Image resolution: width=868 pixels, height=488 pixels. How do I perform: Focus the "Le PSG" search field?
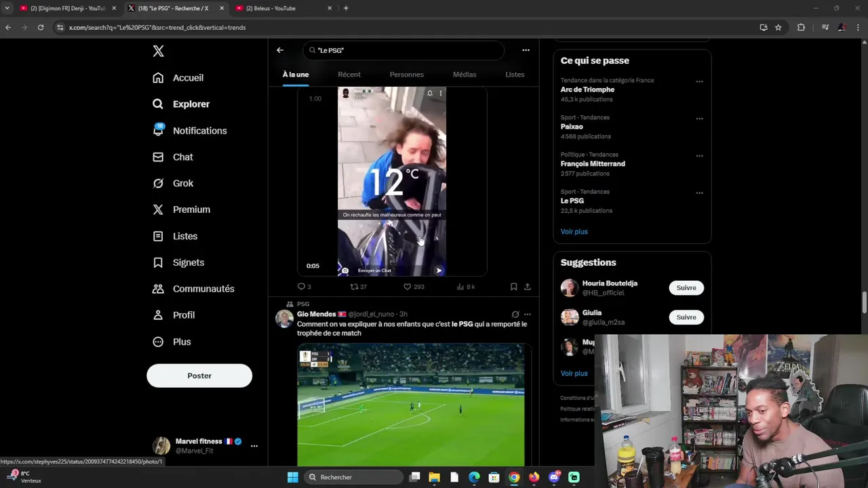tap(405, 50)
